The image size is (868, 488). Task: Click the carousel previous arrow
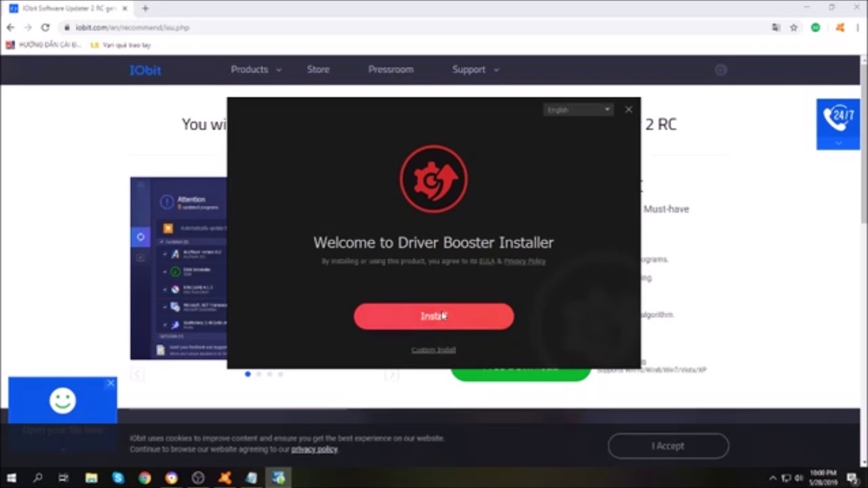pos(137,374)
